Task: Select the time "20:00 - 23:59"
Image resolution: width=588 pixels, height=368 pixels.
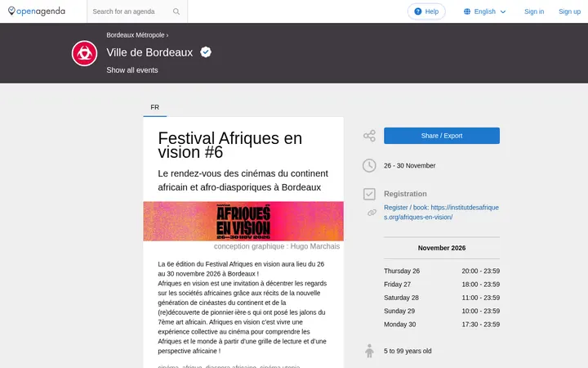Action: [481, 272]
